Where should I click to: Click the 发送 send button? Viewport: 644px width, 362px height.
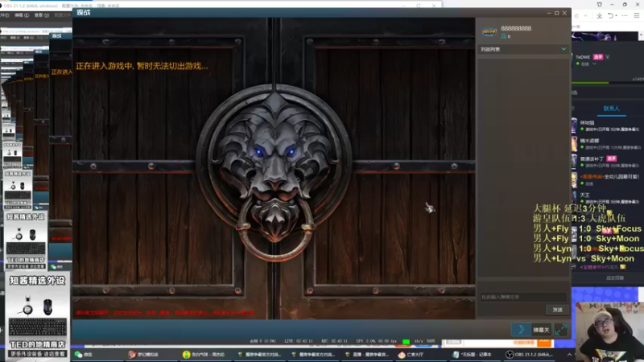point(557,310)
